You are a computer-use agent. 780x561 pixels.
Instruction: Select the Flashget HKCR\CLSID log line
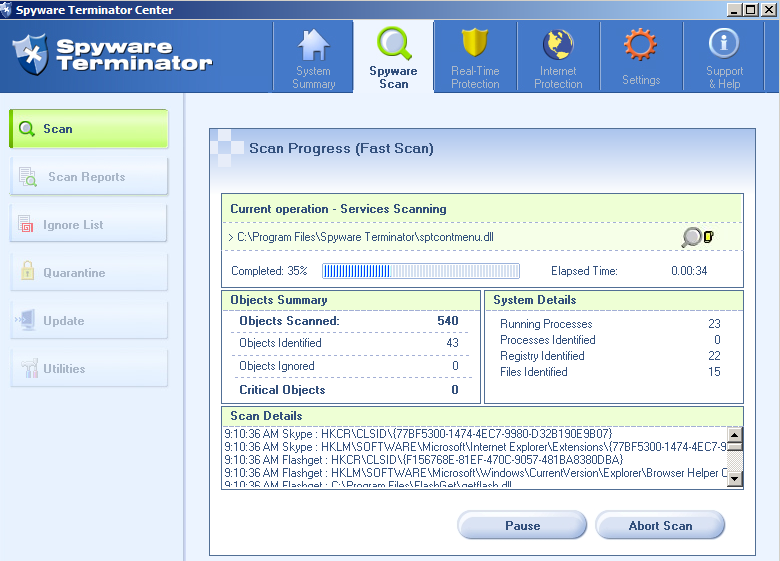(424, 460)
